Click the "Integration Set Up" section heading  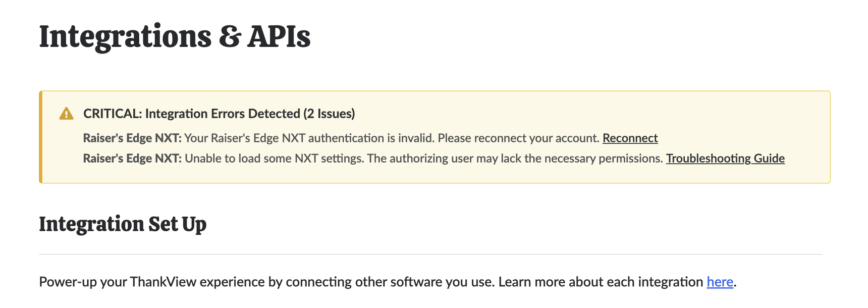(x=123, y=224)
